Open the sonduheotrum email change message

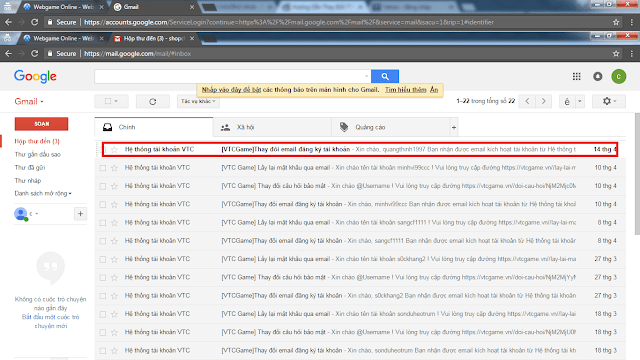tap(360, 351)
